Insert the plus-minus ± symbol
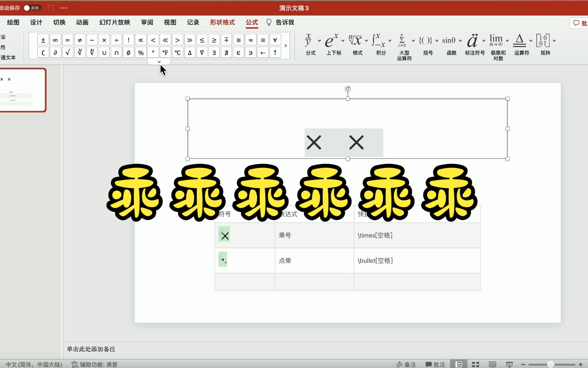588x368 pixels. click(43, 40)
